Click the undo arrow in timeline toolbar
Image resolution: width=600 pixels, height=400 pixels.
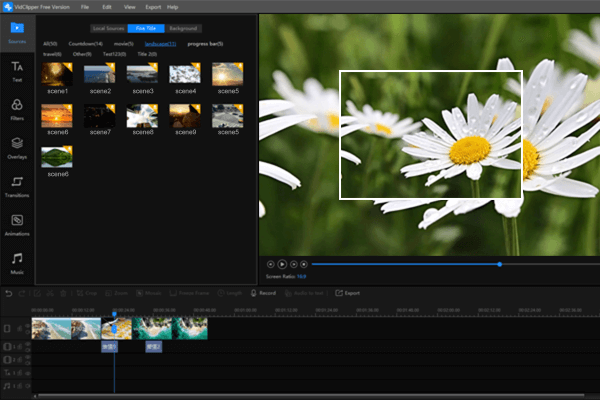pos(9,293)
